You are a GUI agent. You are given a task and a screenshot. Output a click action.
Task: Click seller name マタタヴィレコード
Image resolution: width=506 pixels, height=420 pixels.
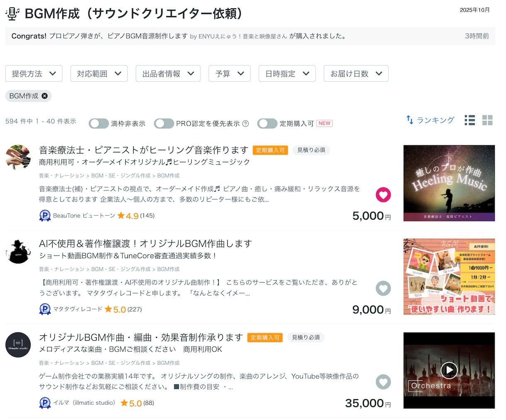pyautogui.click(x=78, y=310)
